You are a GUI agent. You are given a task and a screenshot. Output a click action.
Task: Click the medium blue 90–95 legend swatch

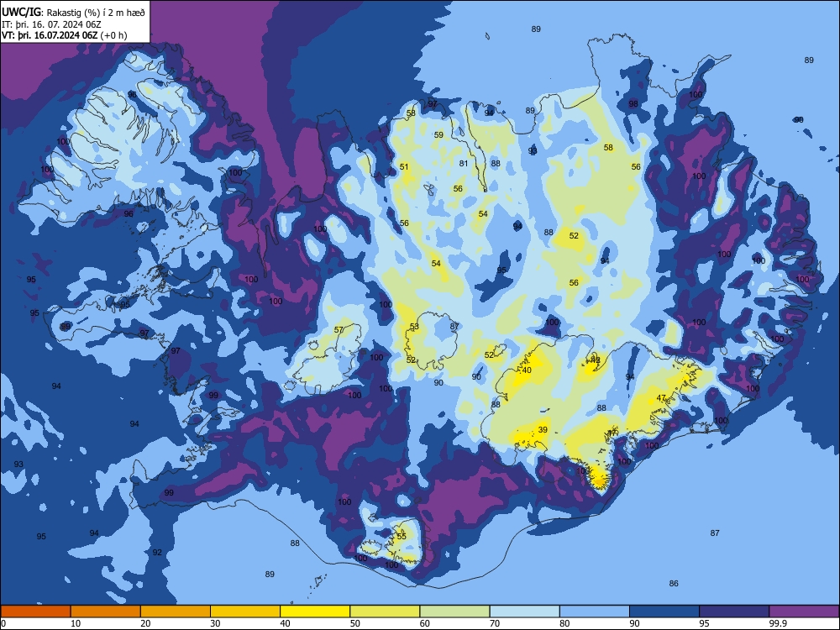pos(664,612)
